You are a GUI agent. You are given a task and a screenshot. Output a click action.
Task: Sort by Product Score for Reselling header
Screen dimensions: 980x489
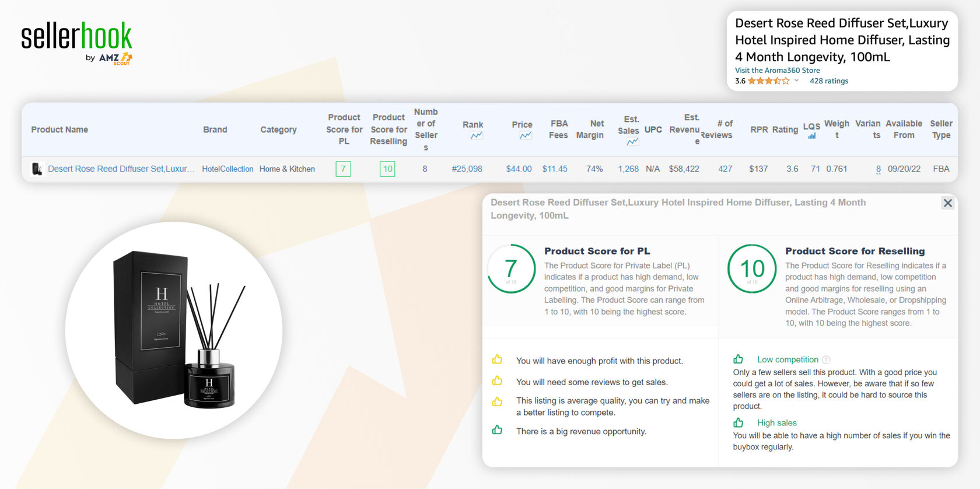[x=388, y=130]
